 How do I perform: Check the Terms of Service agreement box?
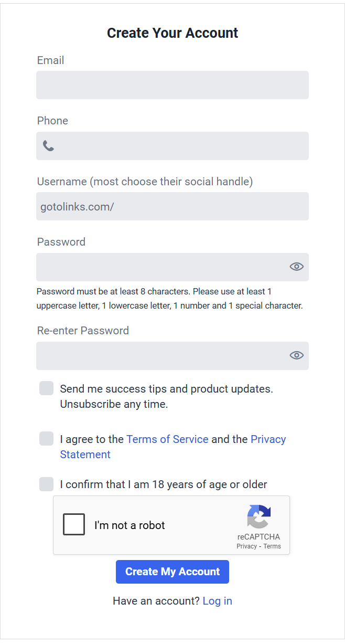[x=46, y=438]
